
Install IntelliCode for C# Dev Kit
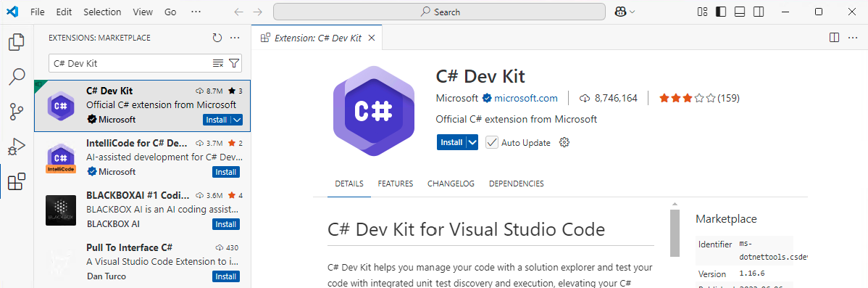click(226, 172)
